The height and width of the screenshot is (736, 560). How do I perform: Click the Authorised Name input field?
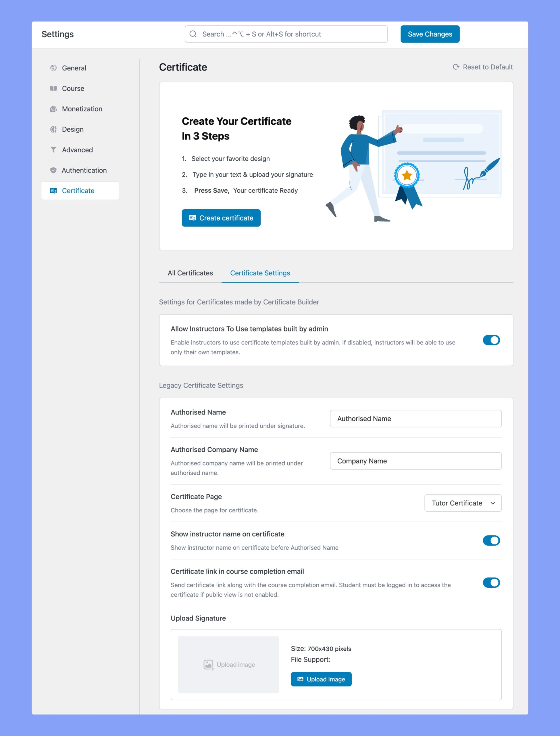coord(415,418)
